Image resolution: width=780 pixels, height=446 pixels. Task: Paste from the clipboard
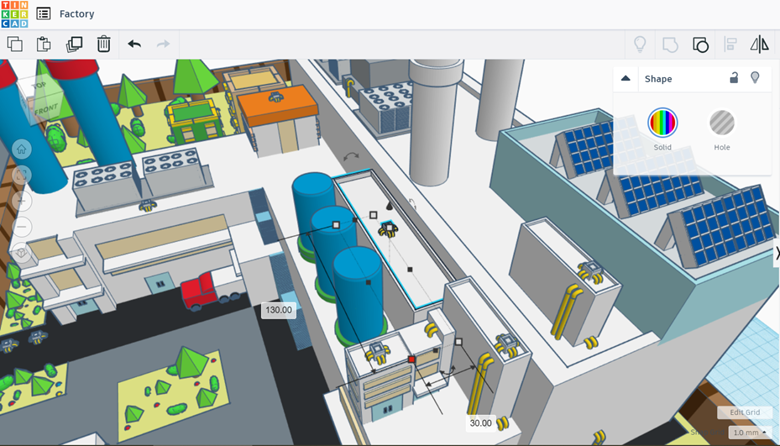click(44, 44)
